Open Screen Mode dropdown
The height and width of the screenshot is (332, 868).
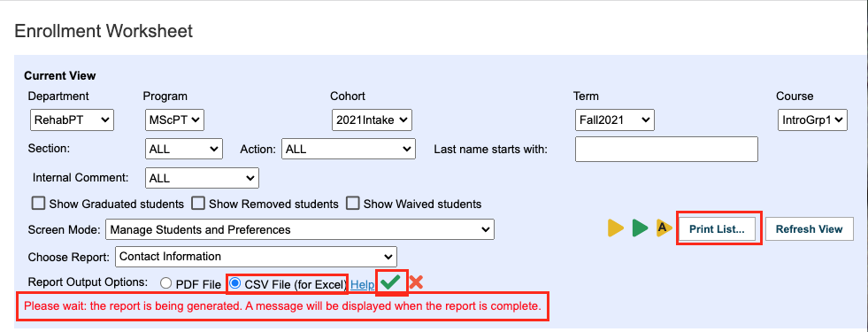coord(299,229)
